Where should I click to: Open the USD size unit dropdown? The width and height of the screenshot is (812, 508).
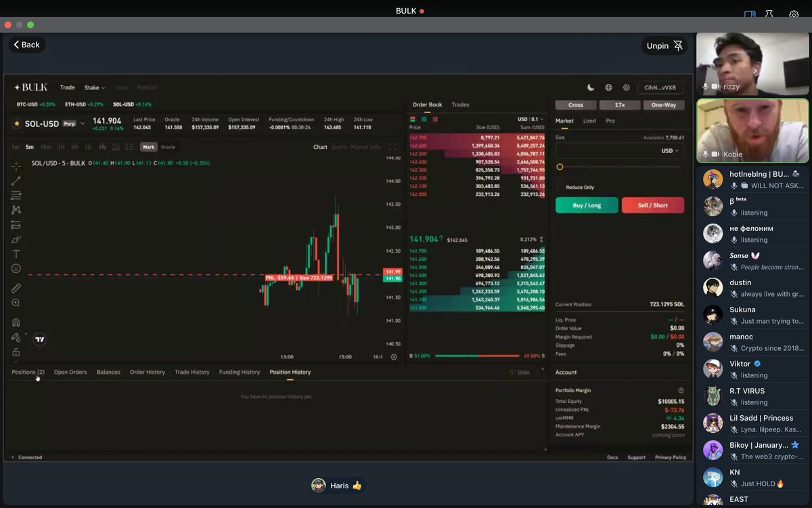coord(669,151)
